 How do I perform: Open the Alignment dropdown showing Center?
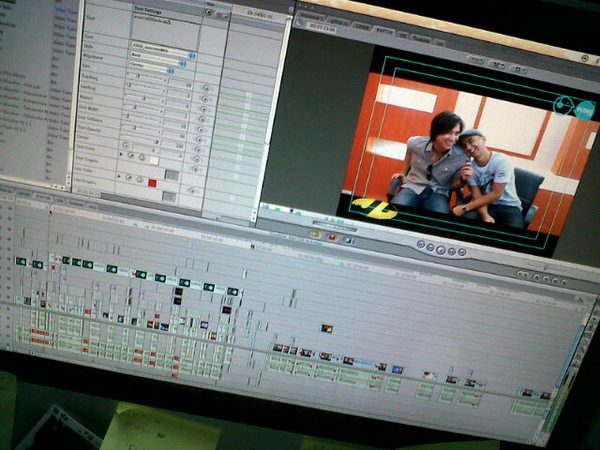click(151, 67)
